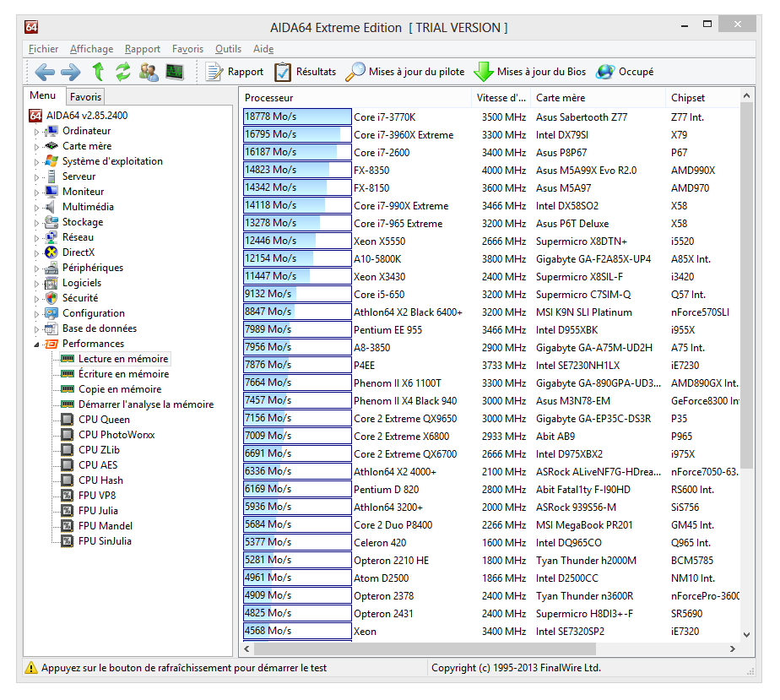Select CPU PhotoWorxx benchmark
Viewport: 780px width, 700px height.
(x=116, y=435)
